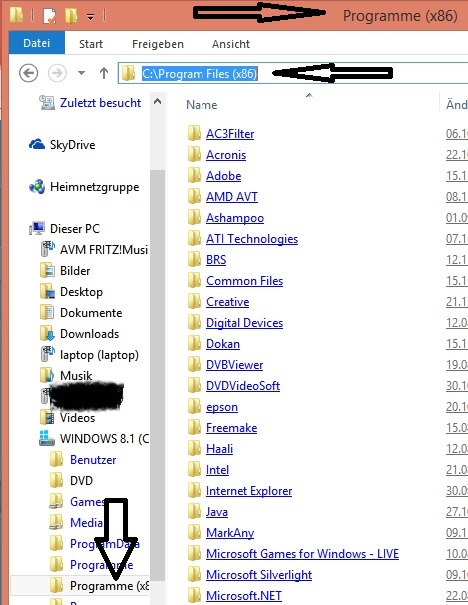The width and height of the screenshot is (468, 605).
Task: Click the Dokan folder icon
Action: tap(194, 344)
